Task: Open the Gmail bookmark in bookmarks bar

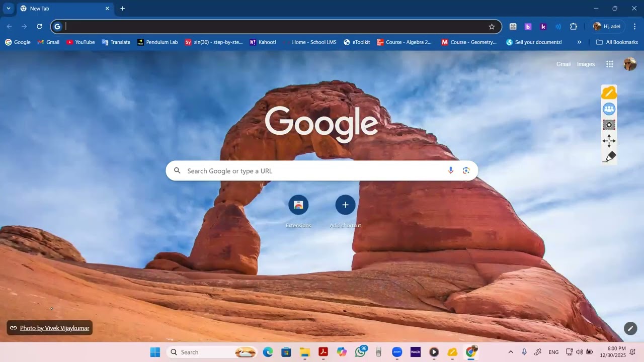Action: click(x=48, y=42)
